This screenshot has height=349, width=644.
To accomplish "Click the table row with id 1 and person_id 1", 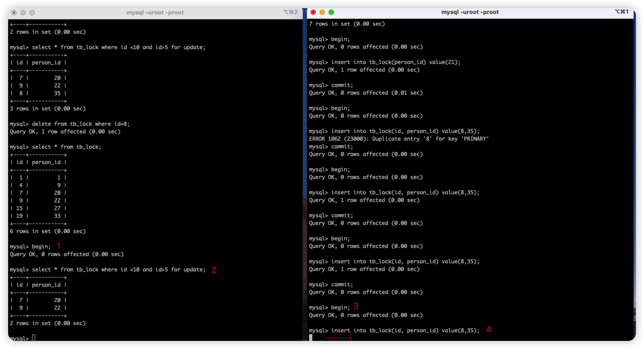I will (38, 178).
